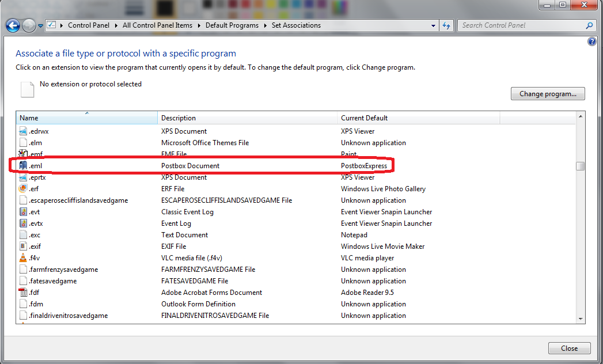Click the refresh button in address bar
Viewport: 603px width, 364px height.
point(446,25)
